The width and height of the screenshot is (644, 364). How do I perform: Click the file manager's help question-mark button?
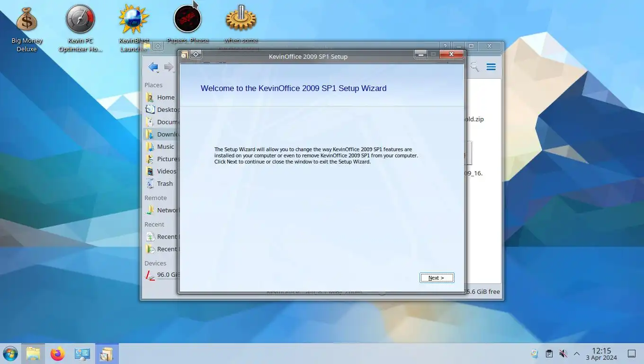[x=445, y=46]
